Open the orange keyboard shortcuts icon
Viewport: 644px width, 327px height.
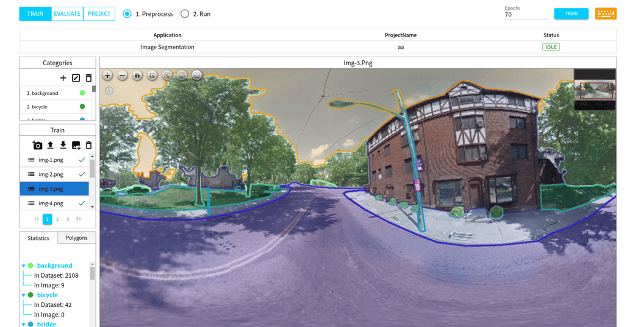(605, 13)
